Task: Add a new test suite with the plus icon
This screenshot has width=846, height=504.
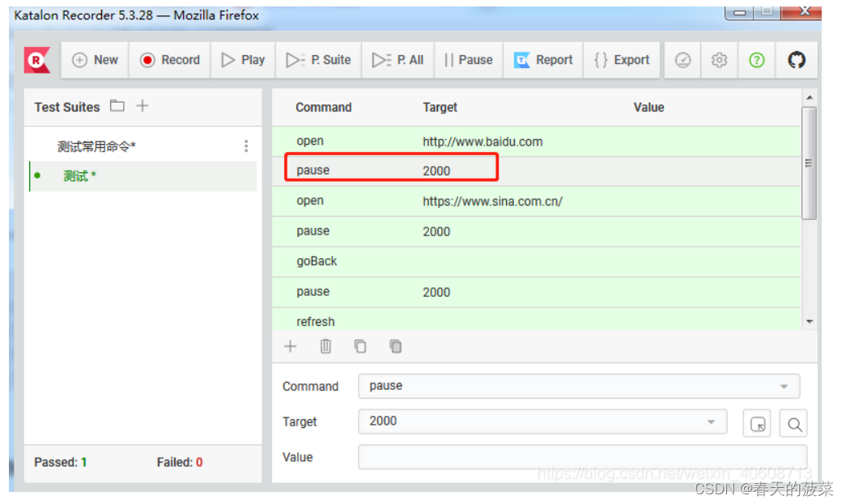Action: click(x=142, y=106)
